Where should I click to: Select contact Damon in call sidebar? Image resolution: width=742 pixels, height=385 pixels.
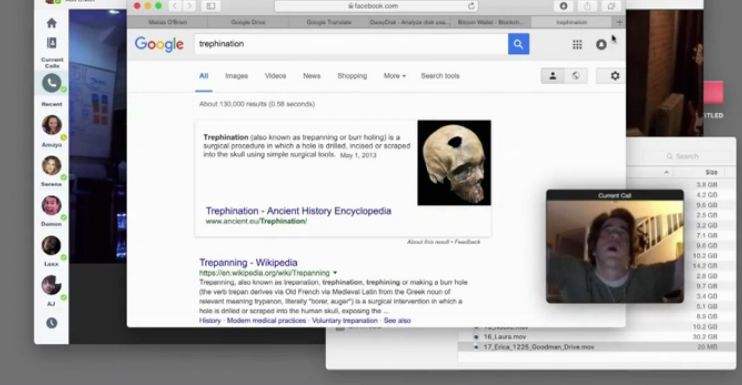(x=52, y=206)
